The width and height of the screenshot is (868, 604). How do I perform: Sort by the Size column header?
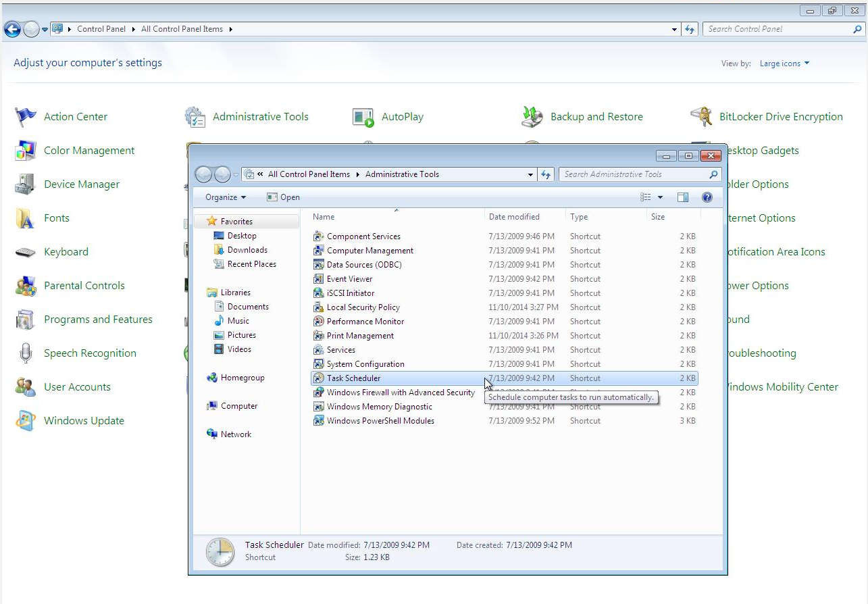[x=673, y=217]
